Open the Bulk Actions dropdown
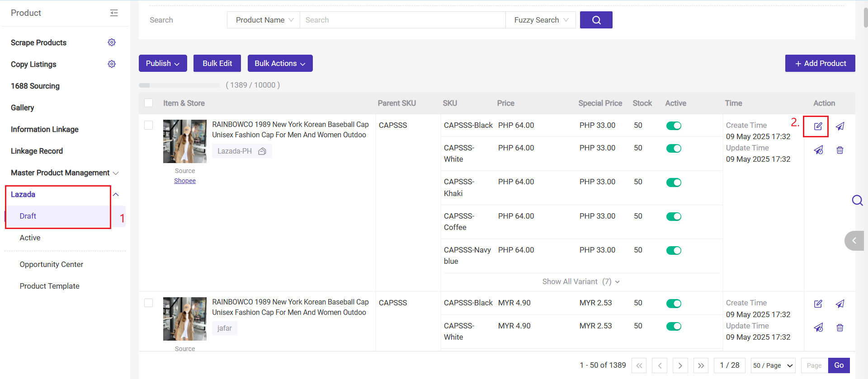 click(280, 63)
